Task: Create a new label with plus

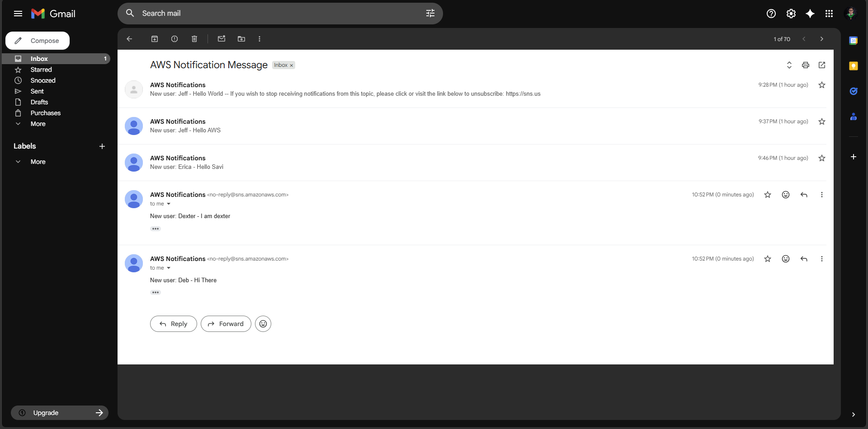Action: pos(102,146)
